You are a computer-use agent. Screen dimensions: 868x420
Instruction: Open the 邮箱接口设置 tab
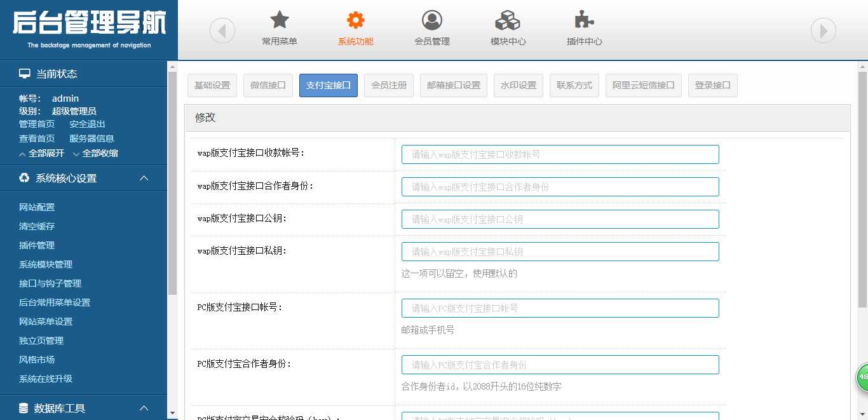click(454, 85)
